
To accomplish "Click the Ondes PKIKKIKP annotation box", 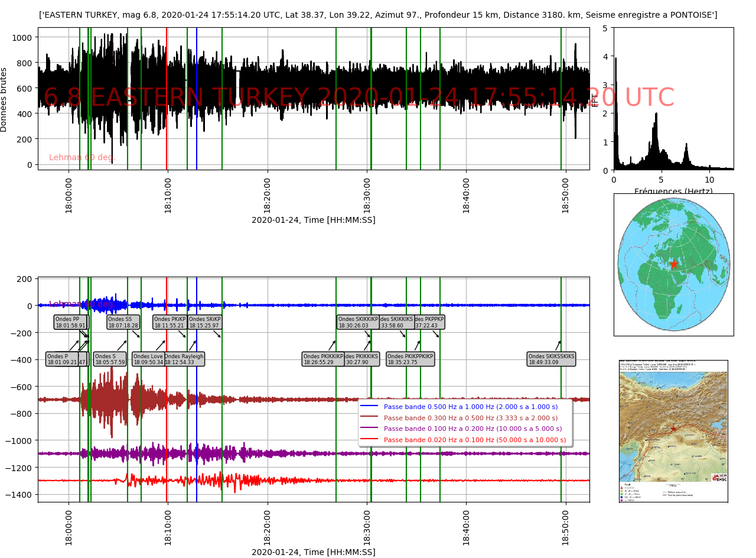I will pyautogui.click(x=322, y=359).
